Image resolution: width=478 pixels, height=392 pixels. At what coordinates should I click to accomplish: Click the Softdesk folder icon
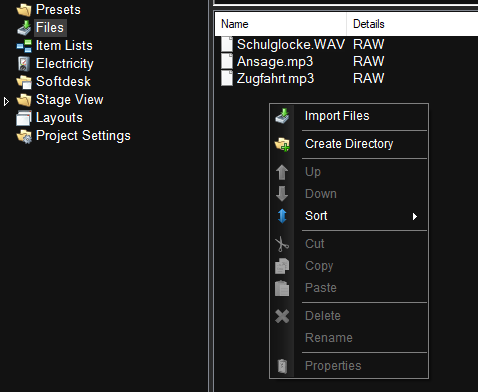(24, 82)
